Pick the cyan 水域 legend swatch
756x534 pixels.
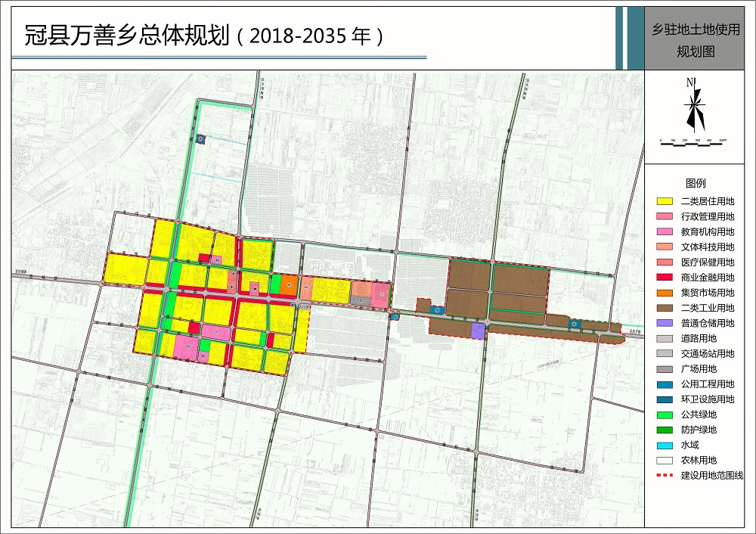(665, 445)
